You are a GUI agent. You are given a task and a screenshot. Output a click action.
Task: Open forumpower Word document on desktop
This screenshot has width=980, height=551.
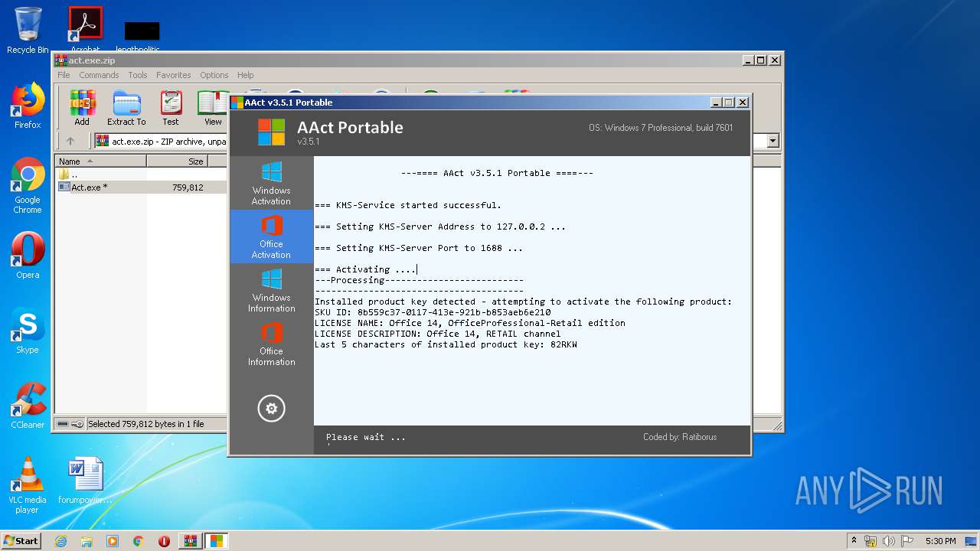[x=85, y=481]
